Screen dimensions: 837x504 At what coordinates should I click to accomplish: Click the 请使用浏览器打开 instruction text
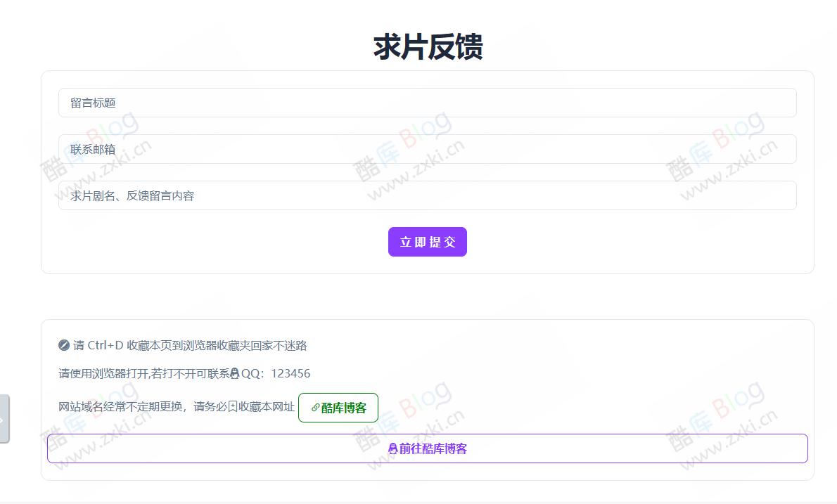(x=141, y=373)
